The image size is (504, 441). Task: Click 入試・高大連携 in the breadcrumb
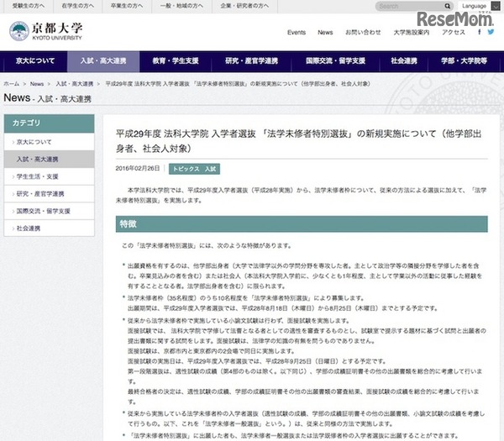pos(75,84)
